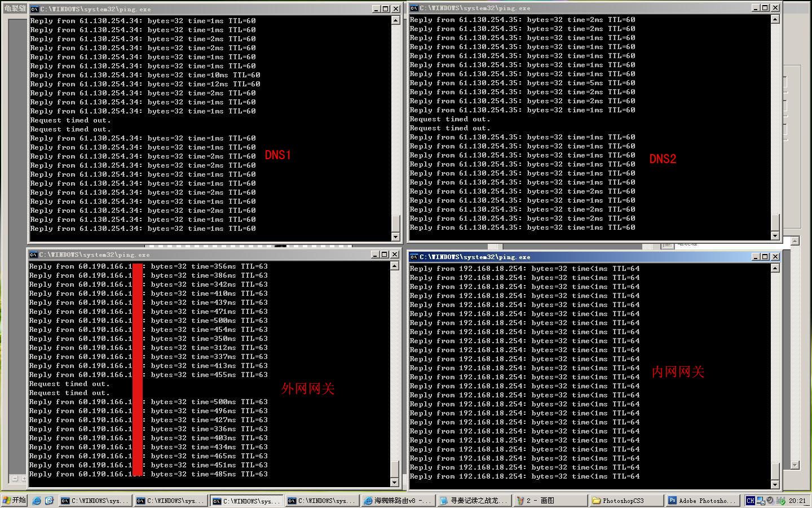Click the reply line with time=5ms

[x=522, y=83]
